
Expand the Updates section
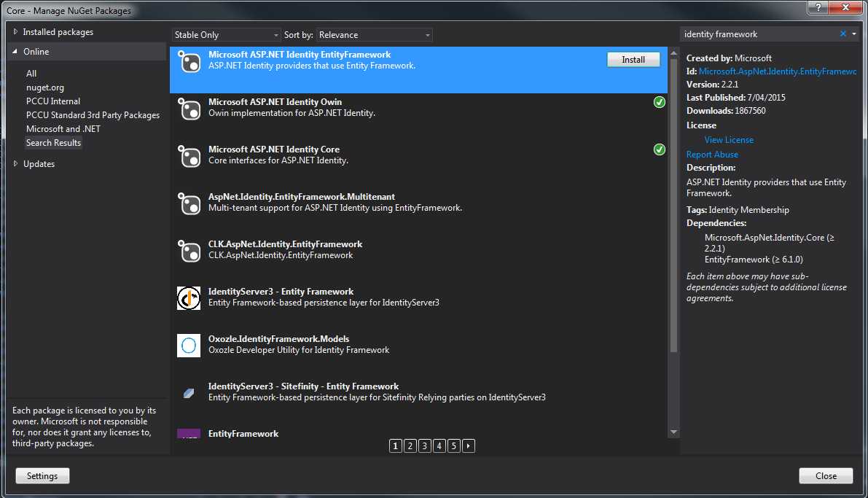[x=15, y=164]
